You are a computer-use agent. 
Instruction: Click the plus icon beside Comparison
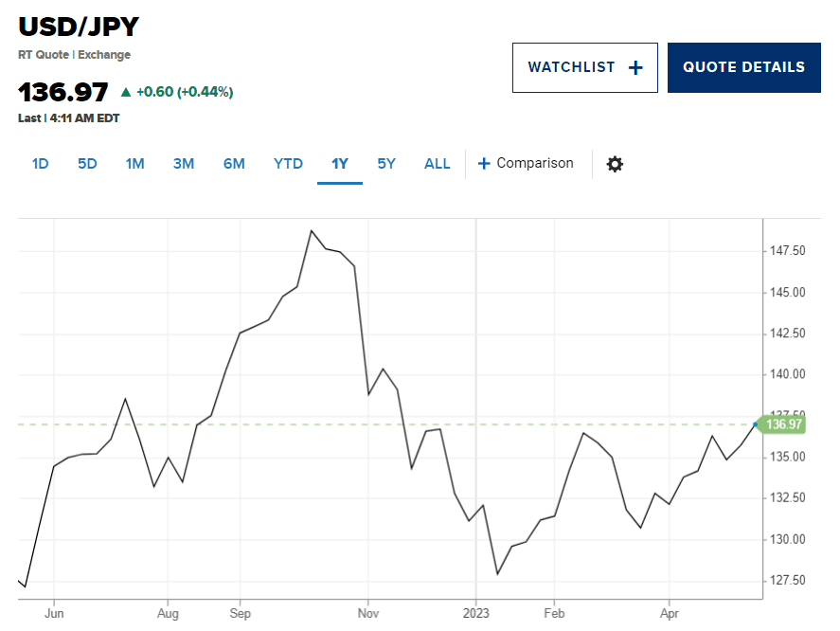484,163
